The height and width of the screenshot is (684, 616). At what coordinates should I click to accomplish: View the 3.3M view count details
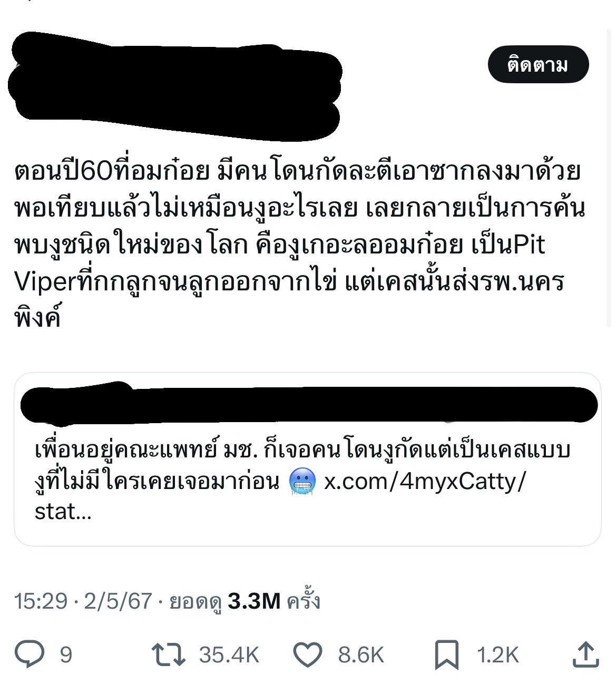pos(253,601)
